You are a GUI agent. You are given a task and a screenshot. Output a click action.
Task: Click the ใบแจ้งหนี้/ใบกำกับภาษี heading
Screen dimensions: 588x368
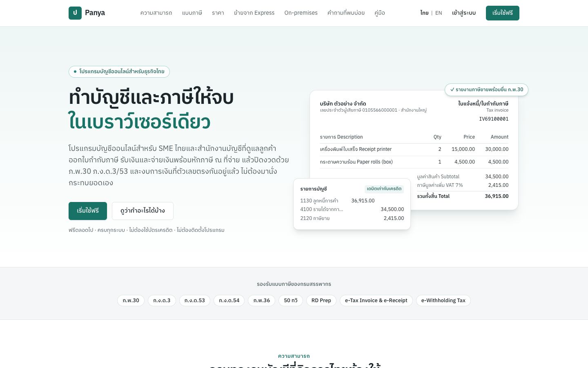(483, 104)
